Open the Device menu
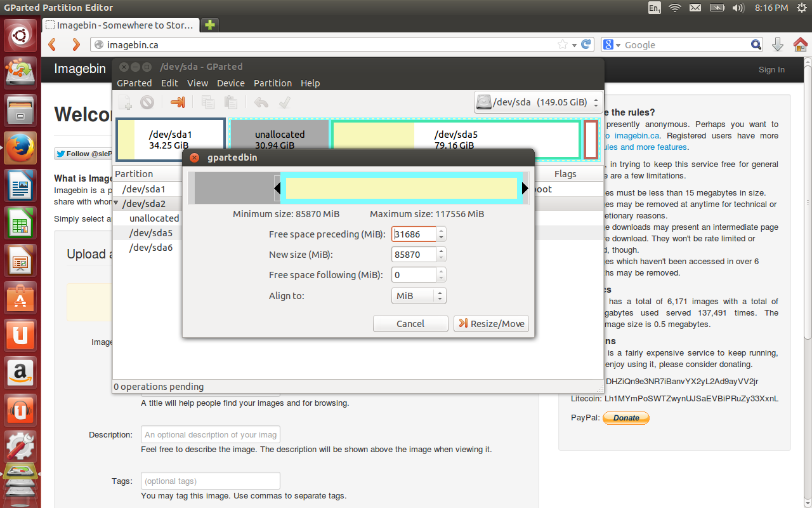 pos(231,83)
